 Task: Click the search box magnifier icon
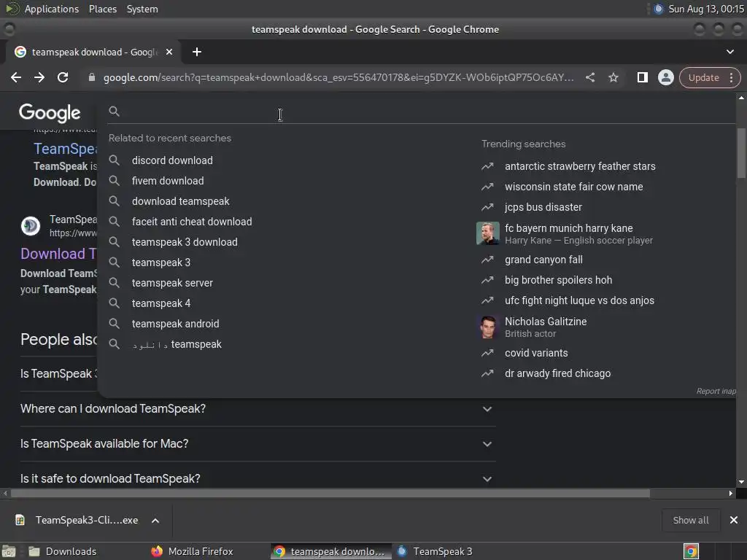(114, 112)
